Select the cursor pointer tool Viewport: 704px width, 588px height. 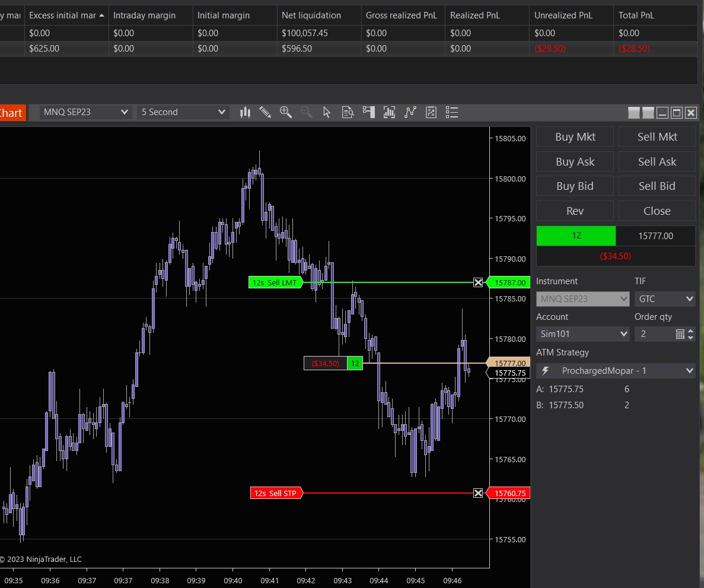coord(327,112)
